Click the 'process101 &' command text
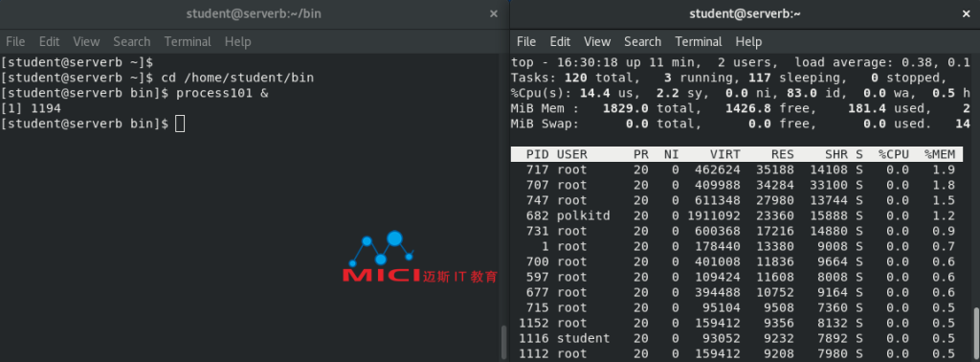The height and width of the screenshot is (362, 980). click(x=222, y=93)
